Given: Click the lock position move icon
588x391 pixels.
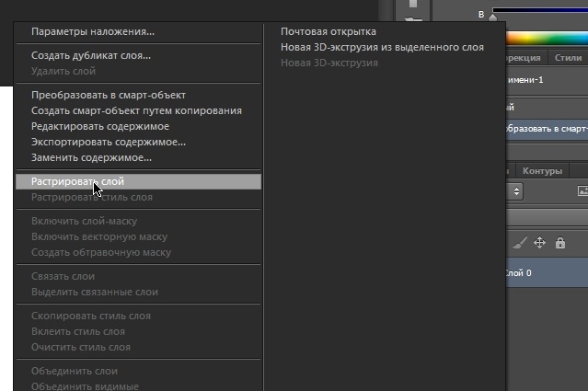Looking at the screenshot, I should [539, 243].
